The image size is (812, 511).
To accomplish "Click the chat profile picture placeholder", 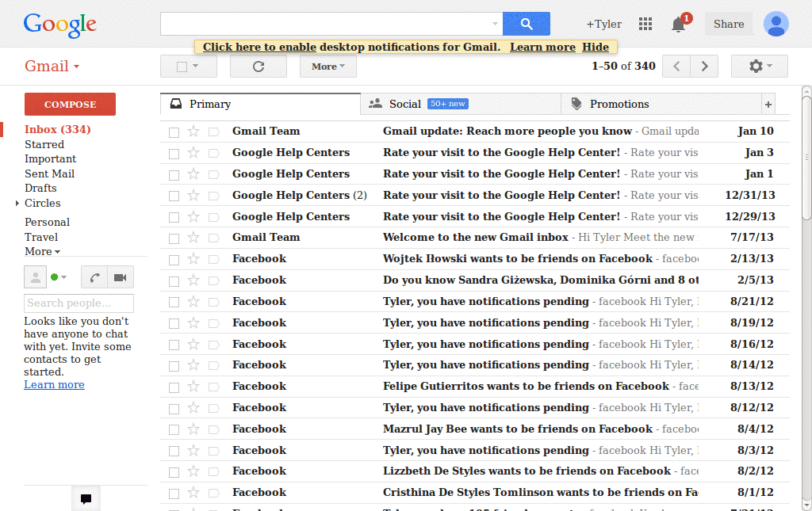I will click(35, 277).
